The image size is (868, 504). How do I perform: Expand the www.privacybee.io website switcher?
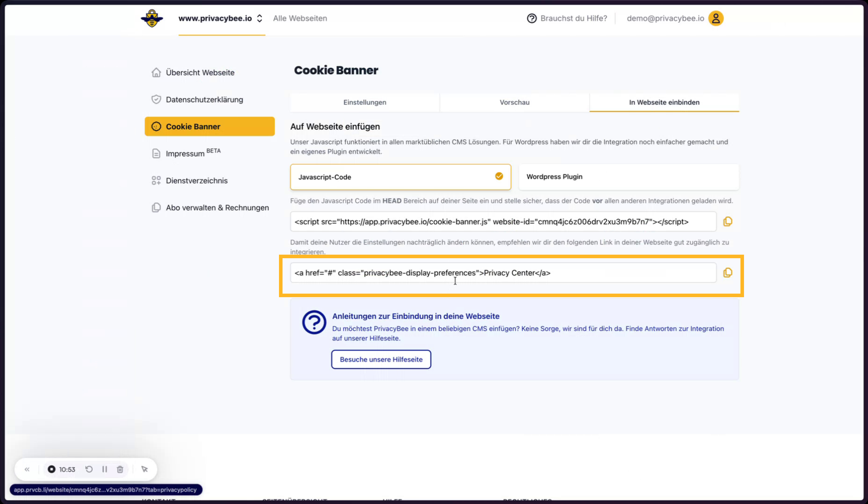pos(221,18)
